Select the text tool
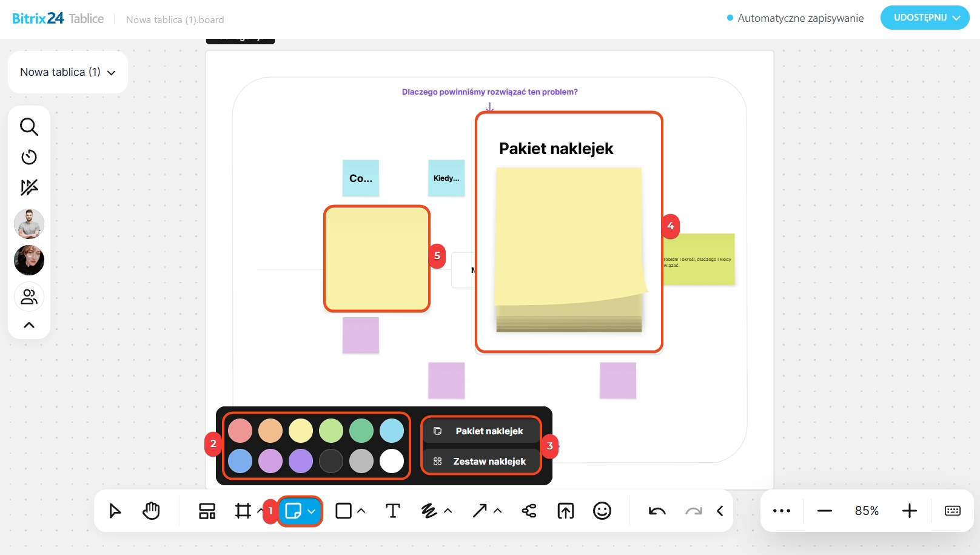980x555 pixels. (x=393, y=511)
